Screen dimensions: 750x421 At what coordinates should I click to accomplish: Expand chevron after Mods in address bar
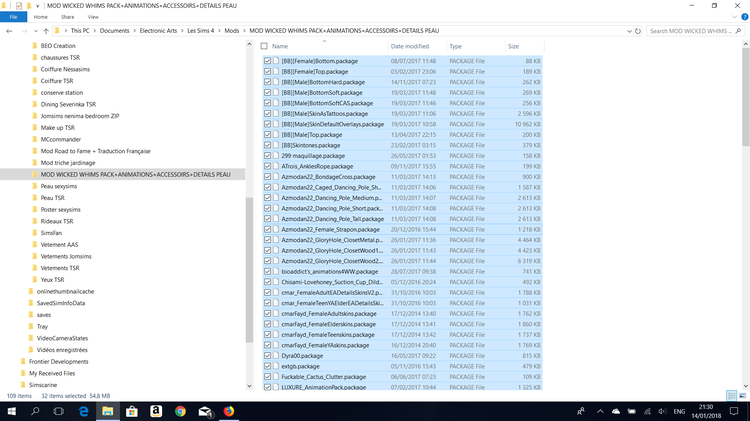[244, 31]
